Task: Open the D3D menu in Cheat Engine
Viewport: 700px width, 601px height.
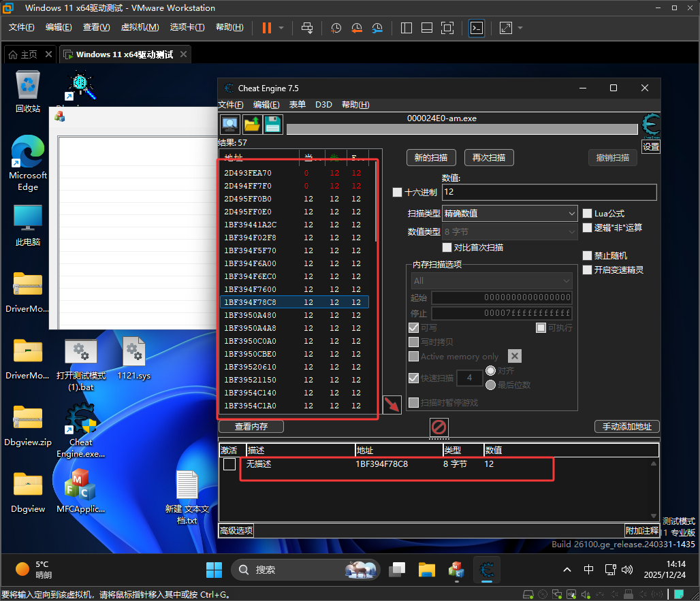Action: coord(323,104)
